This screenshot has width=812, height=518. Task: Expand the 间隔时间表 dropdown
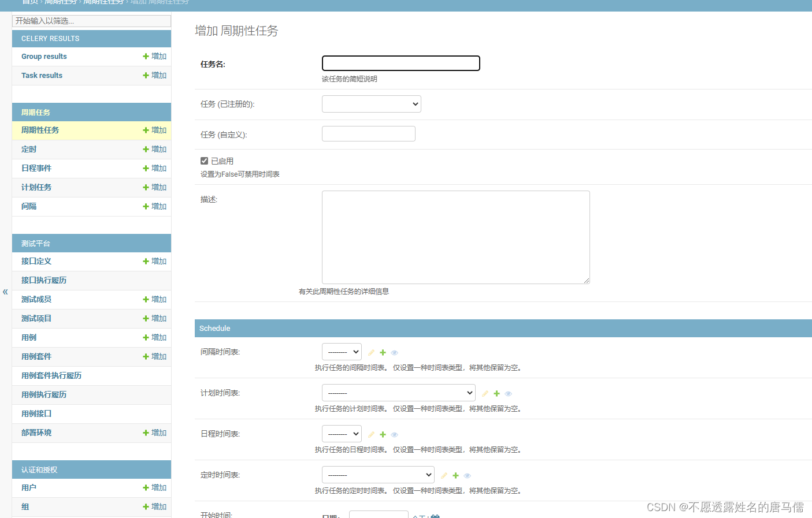[342, 351]
